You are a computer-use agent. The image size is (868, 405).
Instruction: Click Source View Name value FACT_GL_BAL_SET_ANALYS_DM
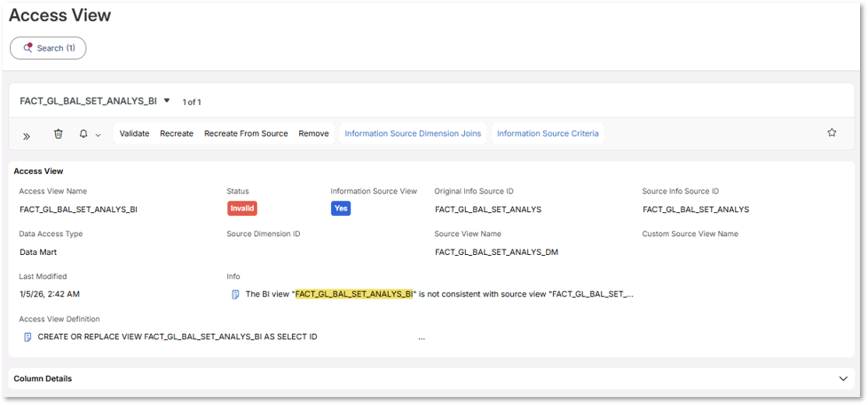click(x=496, y=252)
